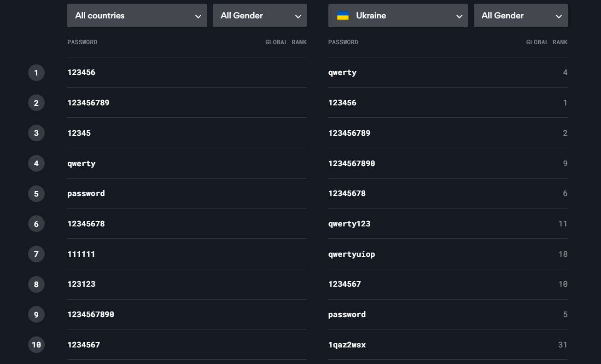
Task: Click the 1qaz2wsx password entry
Action: (347, 345)
